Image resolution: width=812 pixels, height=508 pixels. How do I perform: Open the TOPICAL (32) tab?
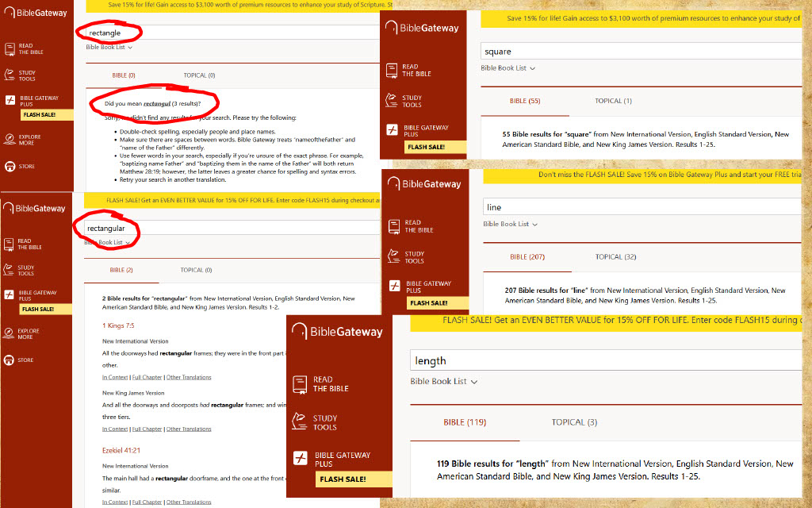point(615,257)
